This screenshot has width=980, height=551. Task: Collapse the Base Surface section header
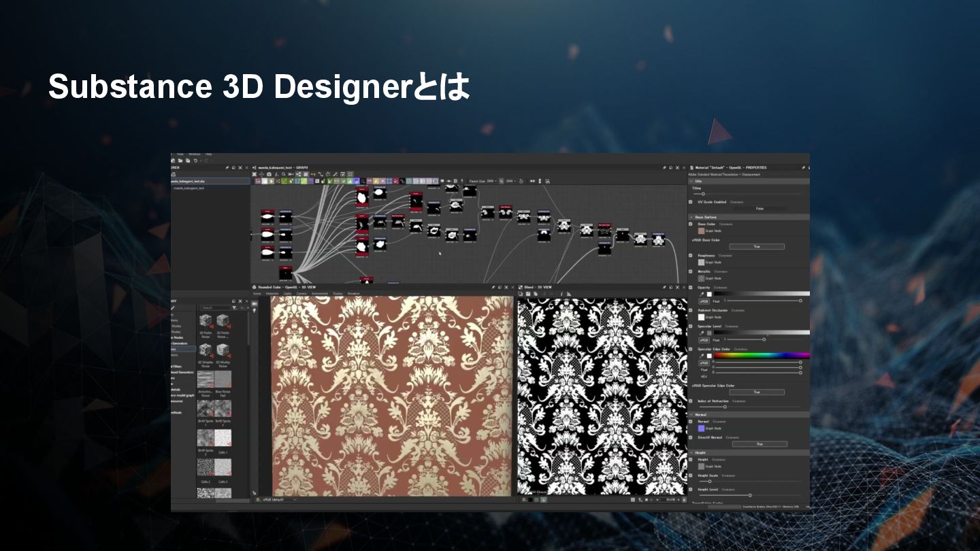[x=749, y=217]
